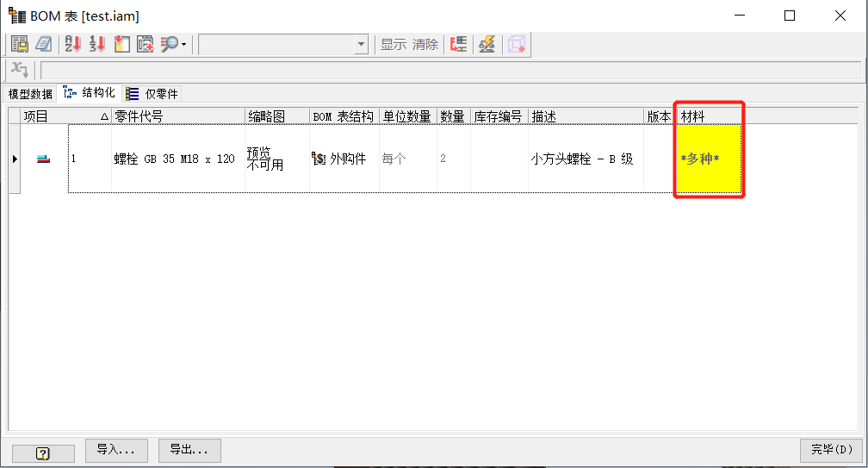Click the 导出... button
868x468 pixels.
point(189,450)
